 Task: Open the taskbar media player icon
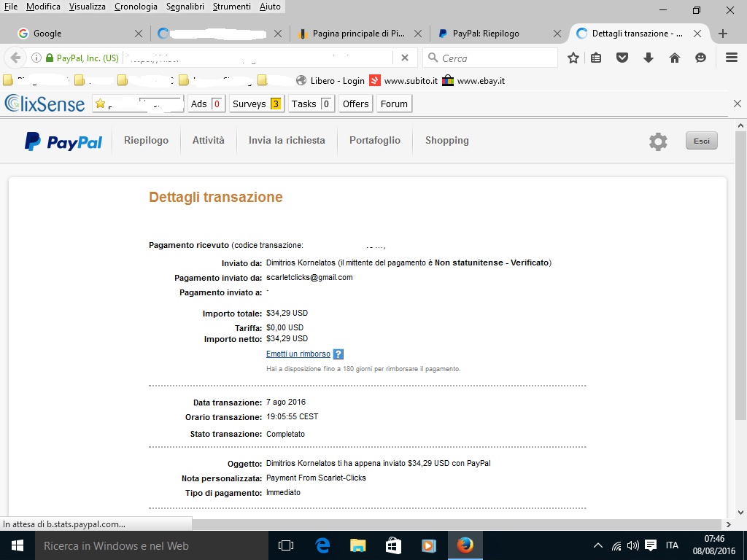point(429,545)
